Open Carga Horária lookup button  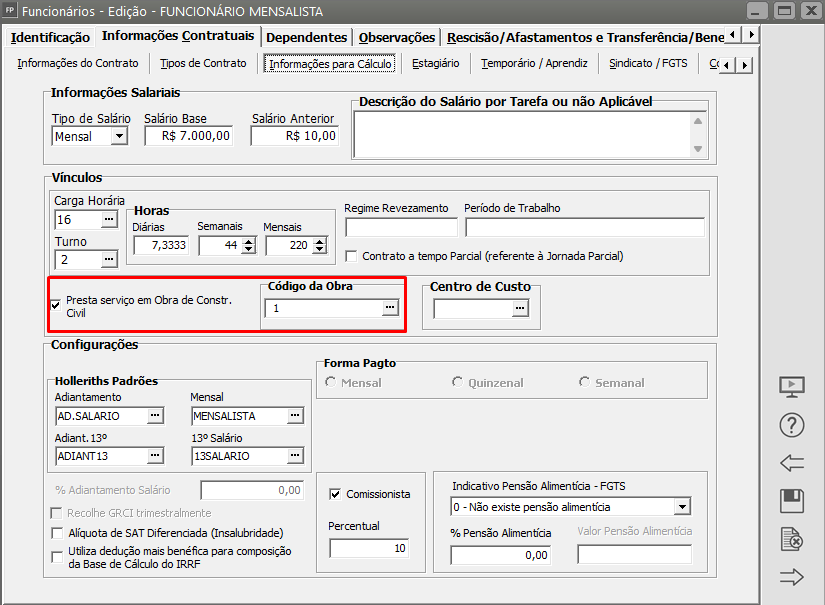(x=109, y=219)
